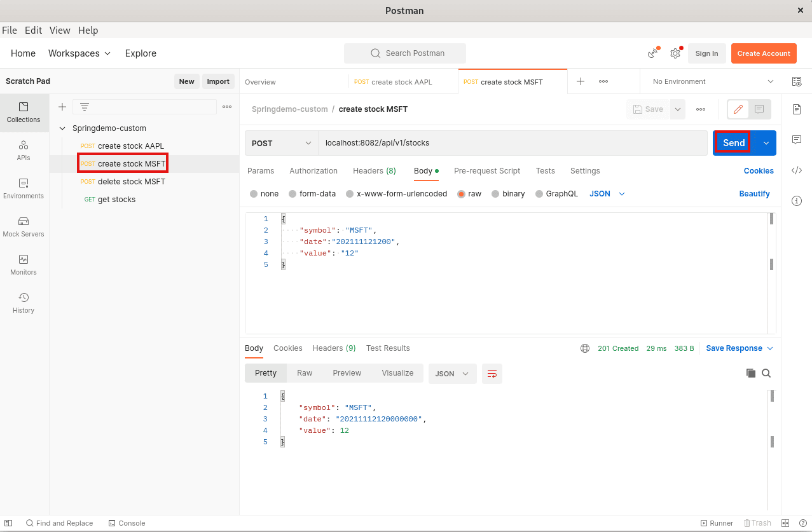Screen dimensions: 812x532
Task: Open the Send options dropdown arrow
Action: (x=766, y=143)
